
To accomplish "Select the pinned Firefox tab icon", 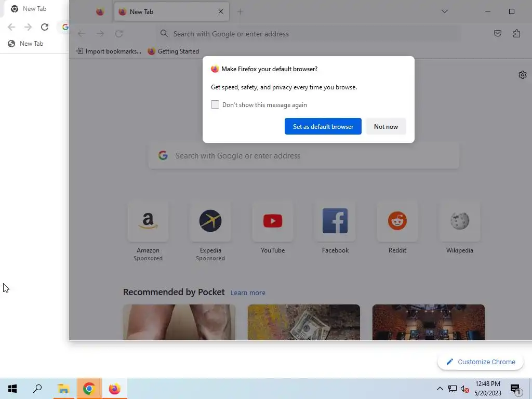I will click(100, 12).
